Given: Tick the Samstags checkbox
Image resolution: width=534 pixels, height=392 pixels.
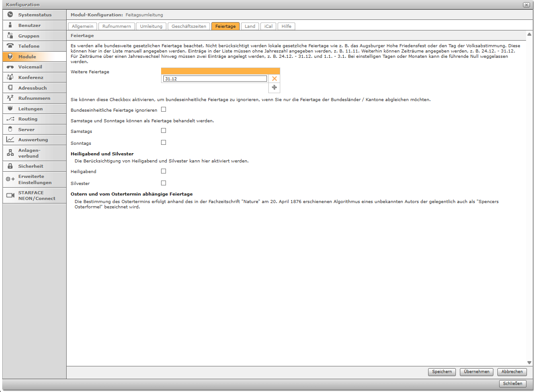Looking at the screenshot, I should click(x=163, y=131).
